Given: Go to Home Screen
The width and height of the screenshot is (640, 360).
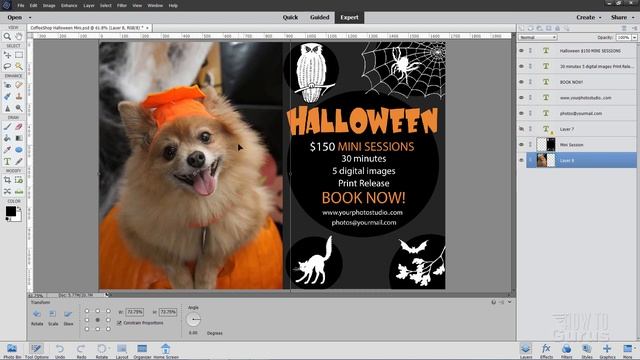Looking at the screenshot, I should click(166, 351).
